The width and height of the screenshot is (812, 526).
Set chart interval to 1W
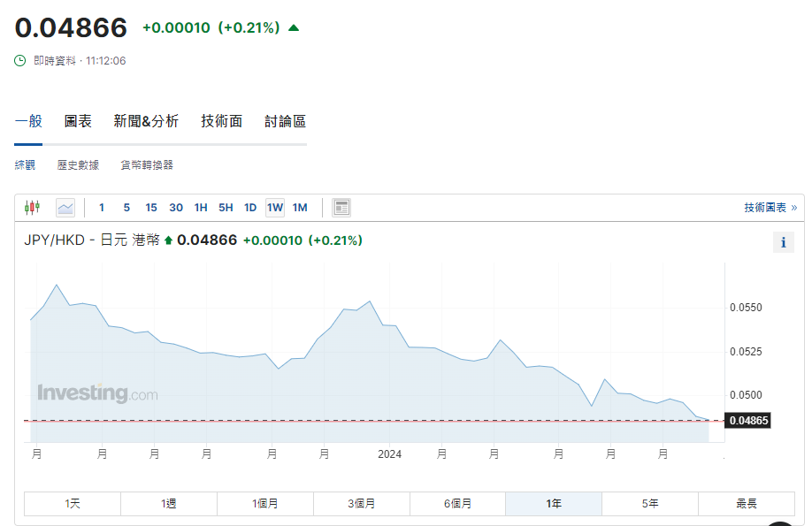pos(275,208)
